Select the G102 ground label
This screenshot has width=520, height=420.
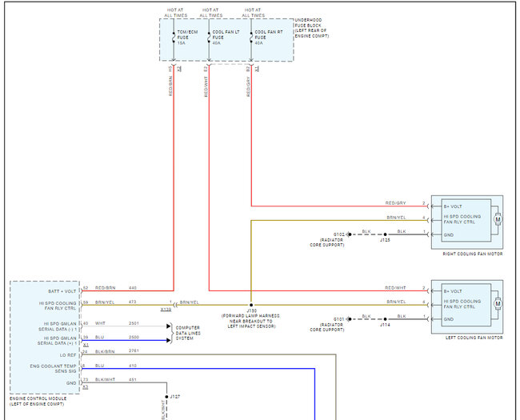pos(339,234)
